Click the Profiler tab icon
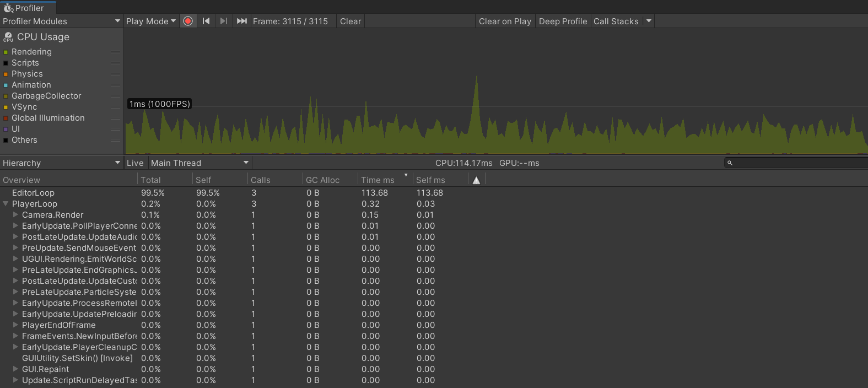This screenshot has width=868, height=388. click(8, 8)
